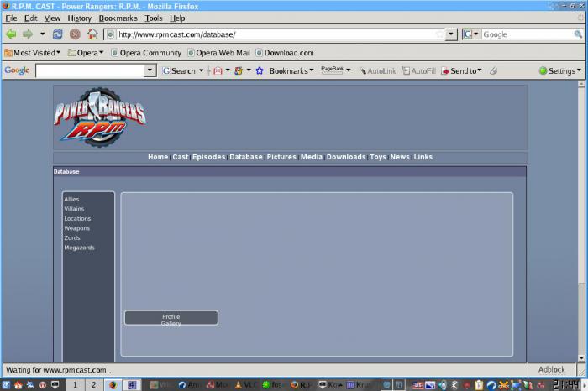Open the Help menu
Screen dimensions: 588x391
(x=177, y=18)
